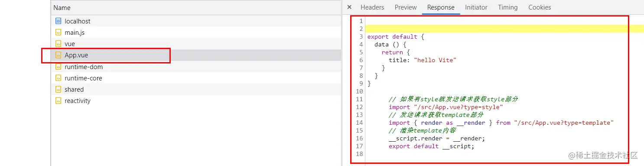
Task: Click the localhost document file icon
Action: 59,21
